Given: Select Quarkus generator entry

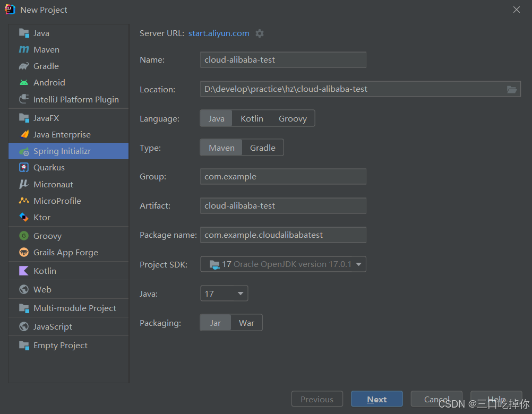Looking at the screenshot, I should coord(68,168).
